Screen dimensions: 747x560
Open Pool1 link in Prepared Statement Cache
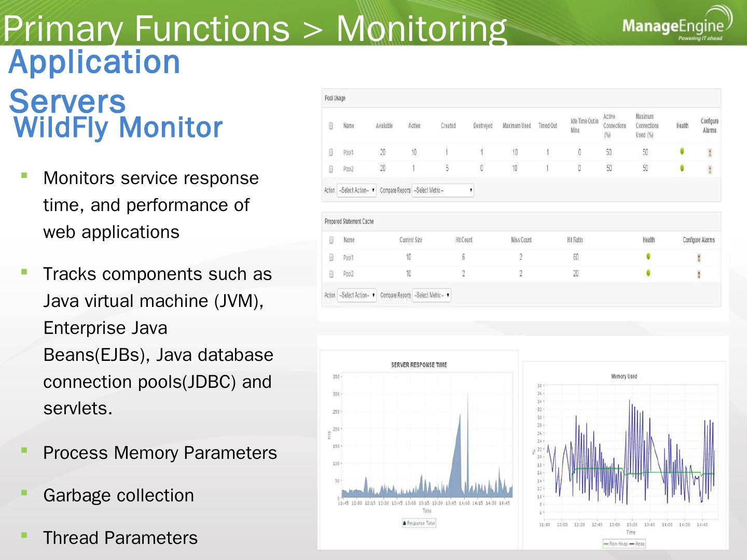pos(348,258)
